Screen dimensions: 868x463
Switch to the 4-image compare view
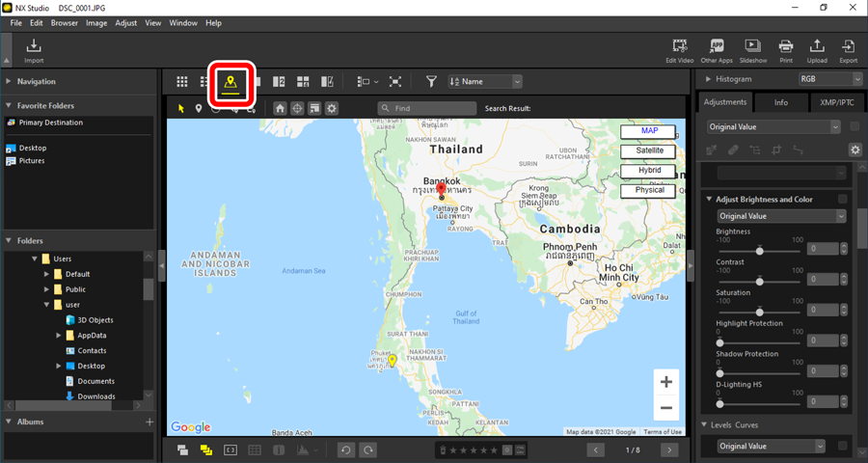(303, 82)
